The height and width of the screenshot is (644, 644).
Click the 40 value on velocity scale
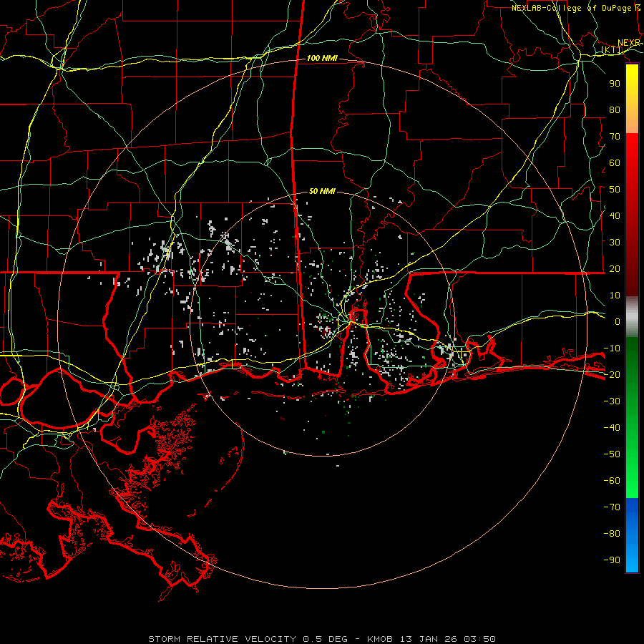pos(615,216)
